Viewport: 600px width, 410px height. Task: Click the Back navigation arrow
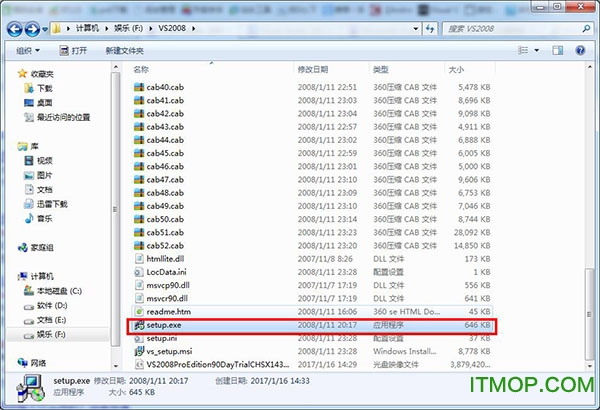point(15,29)
